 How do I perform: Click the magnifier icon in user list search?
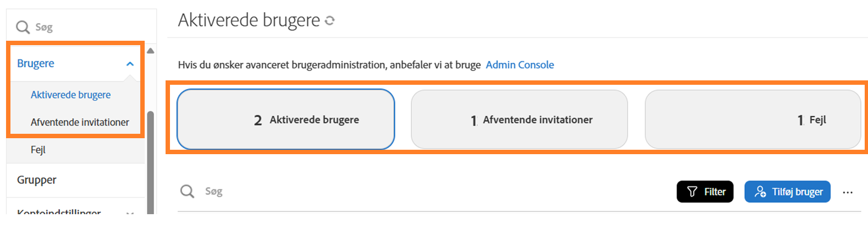187,191
